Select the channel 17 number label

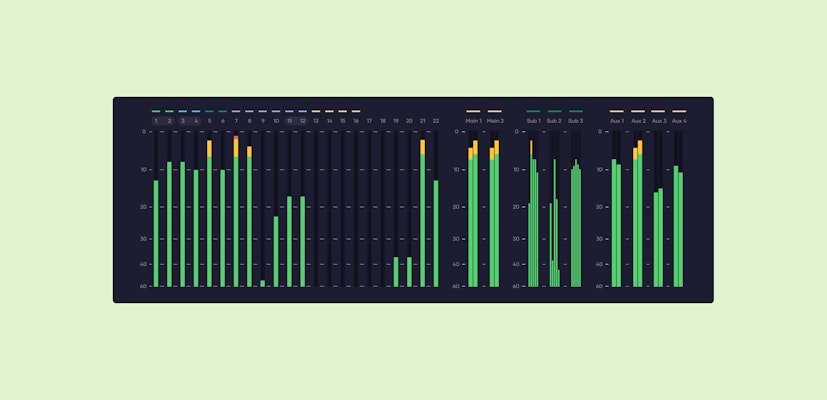pos(369,121)
